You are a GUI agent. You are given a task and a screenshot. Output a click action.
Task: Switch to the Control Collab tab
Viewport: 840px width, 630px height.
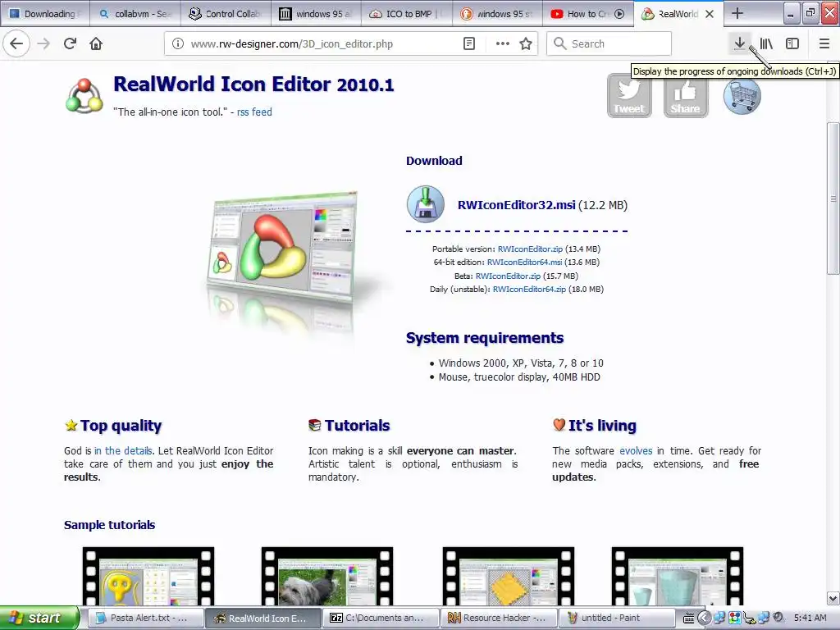click(x=226, y=14)
